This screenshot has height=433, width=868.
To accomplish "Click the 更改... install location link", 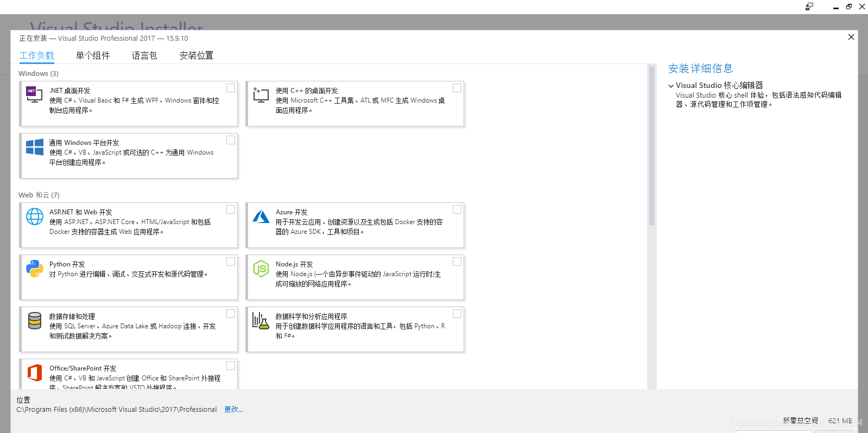I will coord(233,410).
